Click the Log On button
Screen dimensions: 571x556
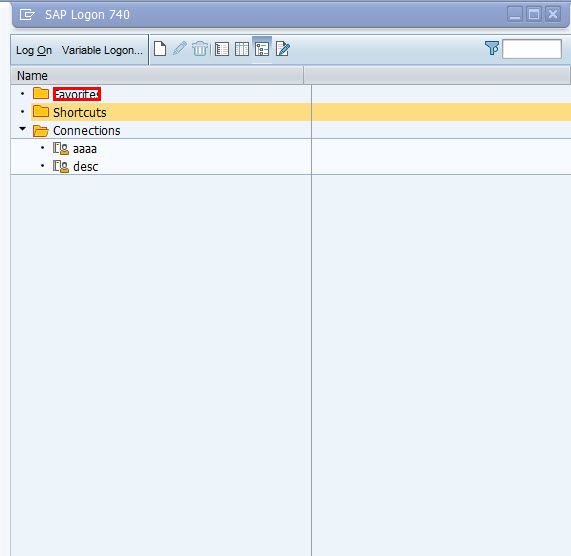click(x=34, y=50)
